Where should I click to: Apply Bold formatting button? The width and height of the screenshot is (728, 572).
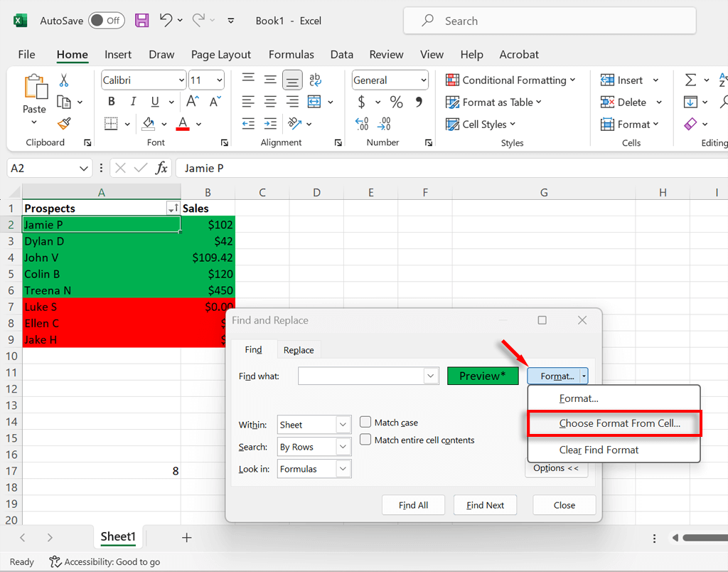112,102
